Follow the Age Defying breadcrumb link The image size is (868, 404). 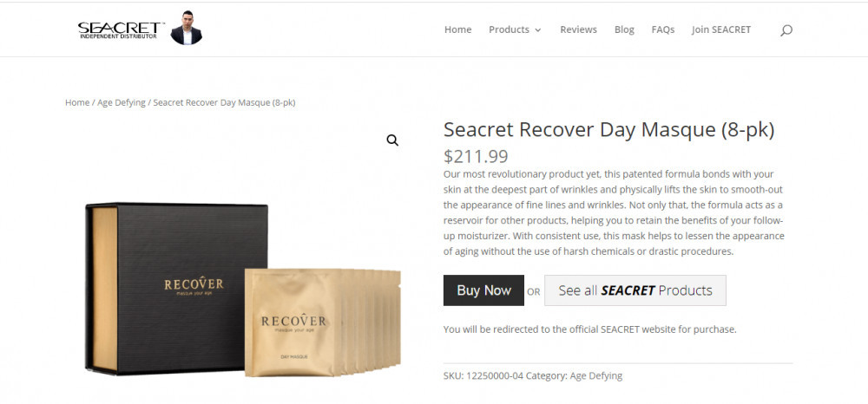point(122,102)
